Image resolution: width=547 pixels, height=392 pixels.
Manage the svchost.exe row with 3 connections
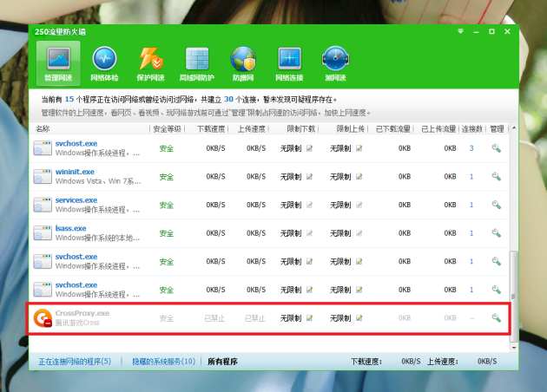point(496,148)
